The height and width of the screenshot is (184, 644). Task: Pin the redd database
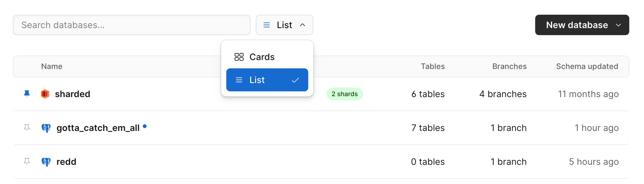pyautogui.click(x=27, y=162)
